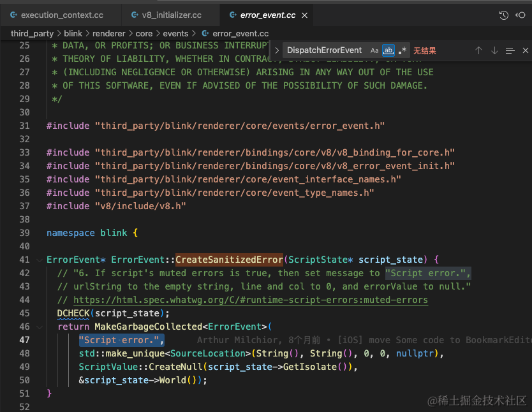
Task: Click ScriptValue::CreateNull on line 49
Action: 140,367
